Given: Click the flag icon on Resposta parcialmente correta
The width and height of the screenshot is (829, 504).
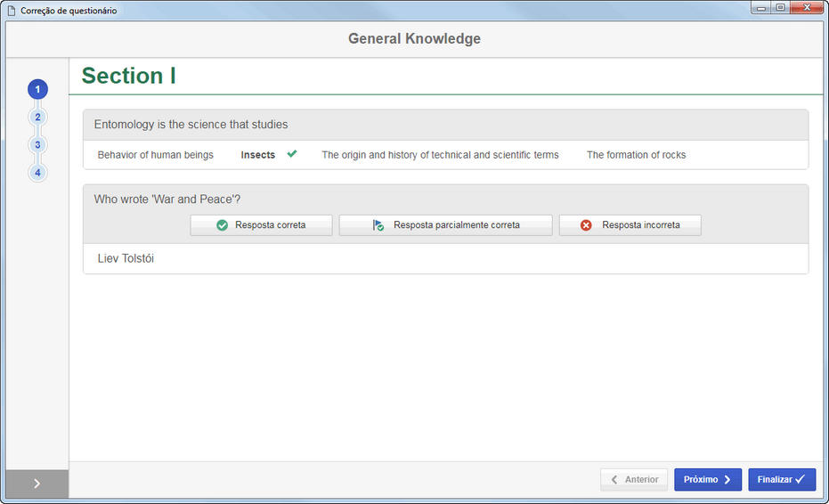Looking at the screenshot, I should coord(378,225).
